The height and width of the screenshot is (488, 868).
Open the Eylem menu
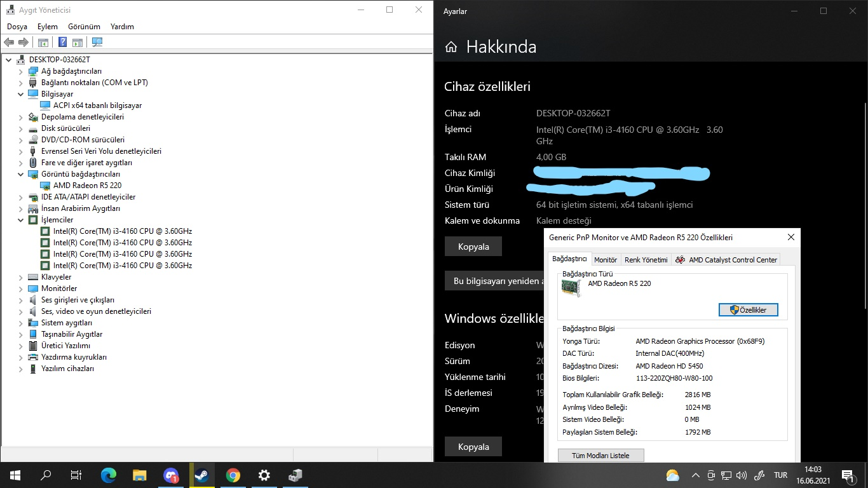(48, 27)
